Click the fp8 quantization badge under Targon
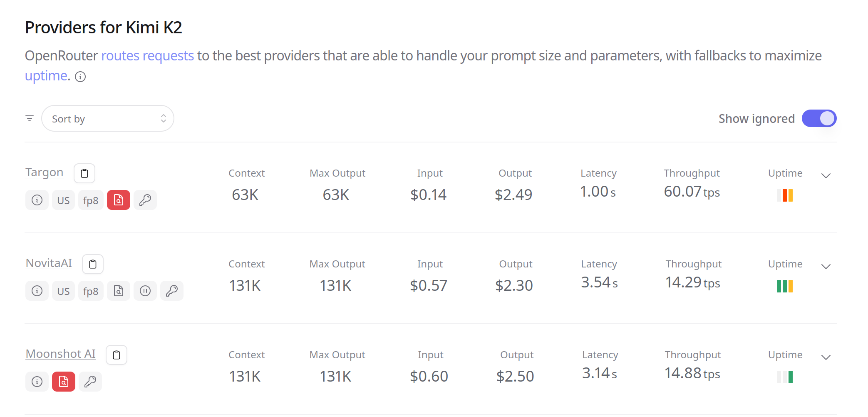 tap(91, 200)
